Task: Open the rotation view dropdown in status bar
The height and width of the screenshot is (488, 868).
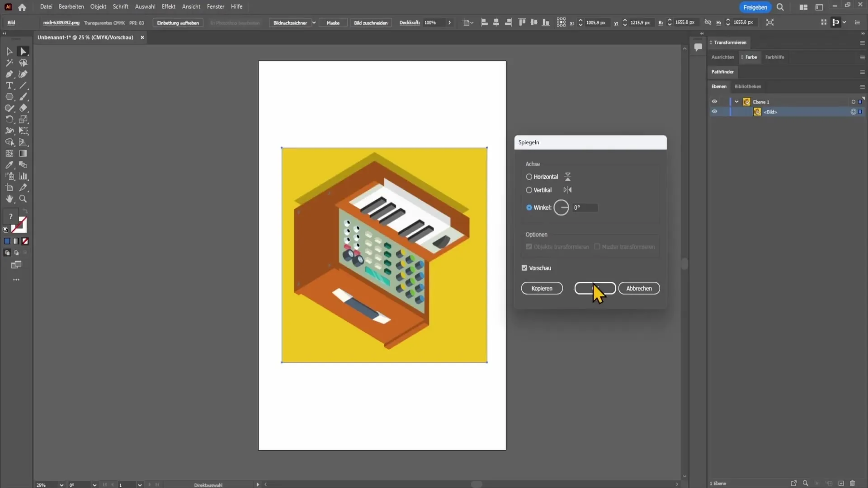Action: (94, 485)
